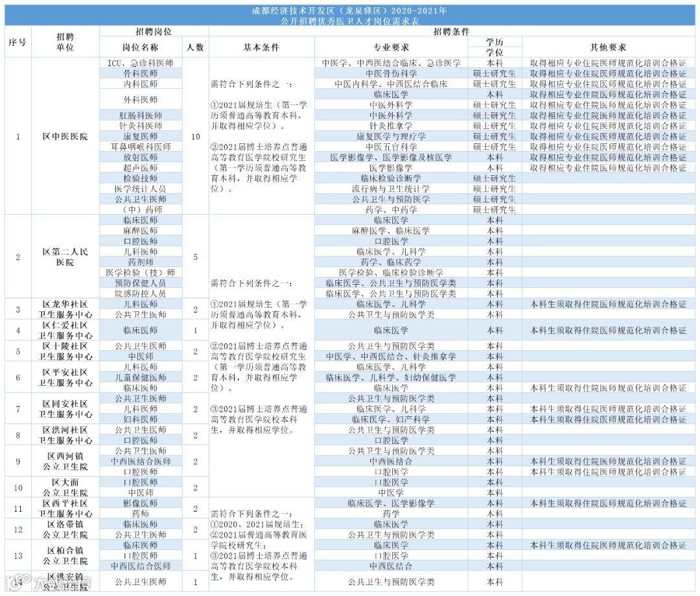
Task: Click the 针灸推拿学 specialty cell
Action: click(391, 126)
